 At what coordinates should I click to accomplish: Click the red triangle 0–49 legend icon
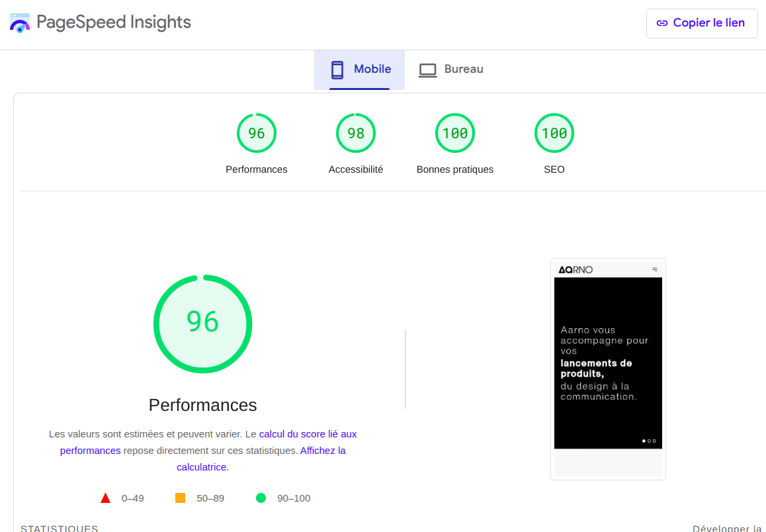click(x=105, y=498)
